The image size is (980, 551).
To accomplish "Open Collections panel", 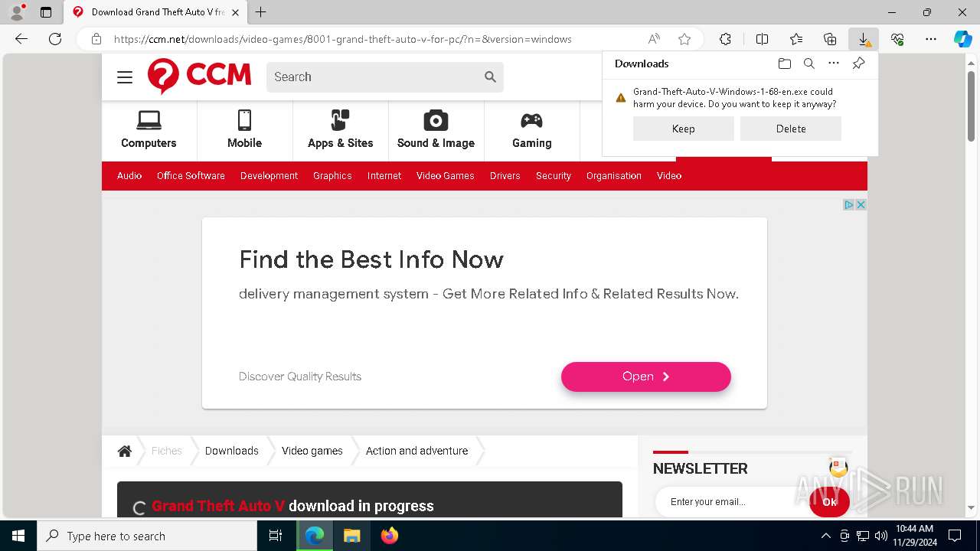I will pos(830,39).
